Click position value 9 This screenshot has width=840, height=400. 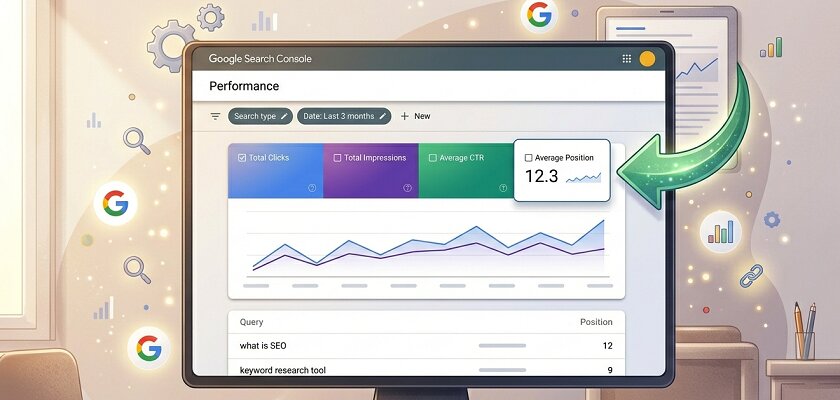[610, 370]
